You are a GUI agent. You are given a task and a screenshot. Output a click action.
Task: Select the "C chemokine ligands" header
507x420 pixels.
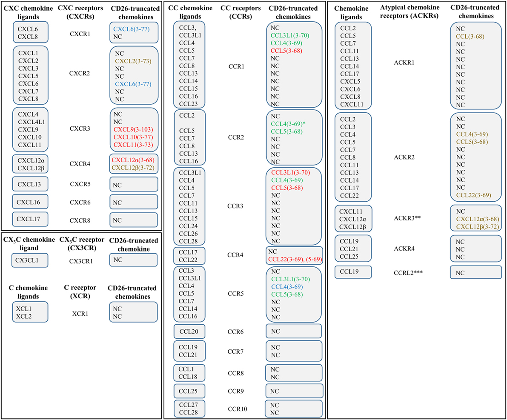tap(28, 292)
